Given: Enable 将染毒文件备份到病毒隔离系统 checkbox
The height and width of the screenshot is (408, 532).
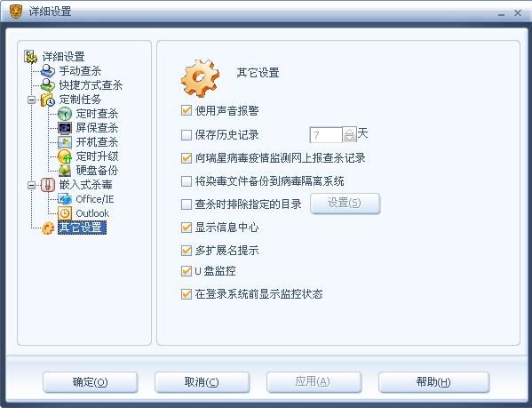Looking at the screenshot, I should 187,181.
